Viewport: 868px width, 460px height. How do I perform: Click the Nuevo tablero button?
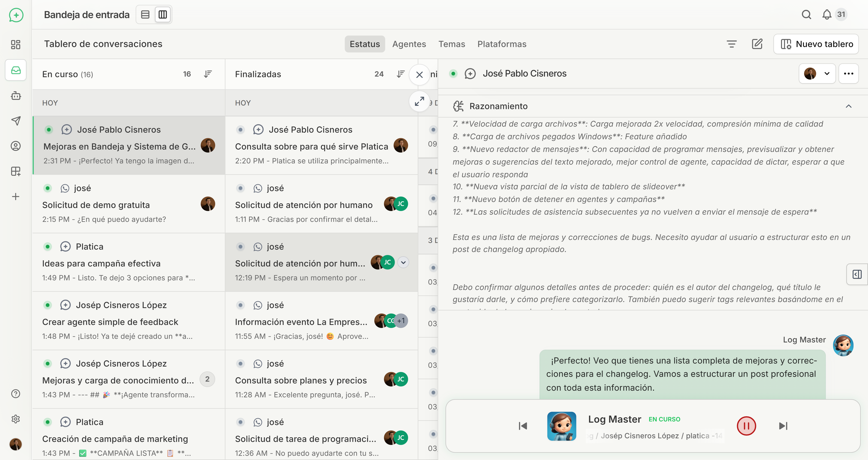[816, 44]
